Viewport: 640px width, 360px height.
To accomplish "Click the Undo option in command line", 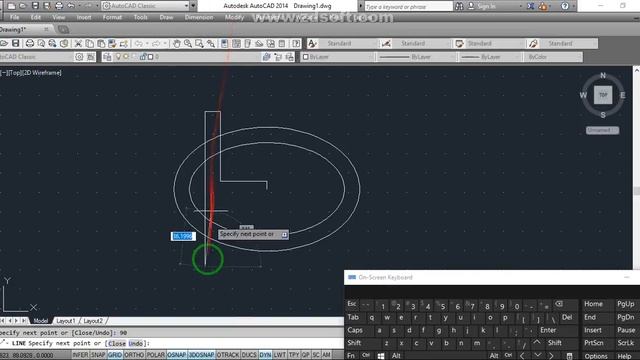I will (x=136, y=343).
